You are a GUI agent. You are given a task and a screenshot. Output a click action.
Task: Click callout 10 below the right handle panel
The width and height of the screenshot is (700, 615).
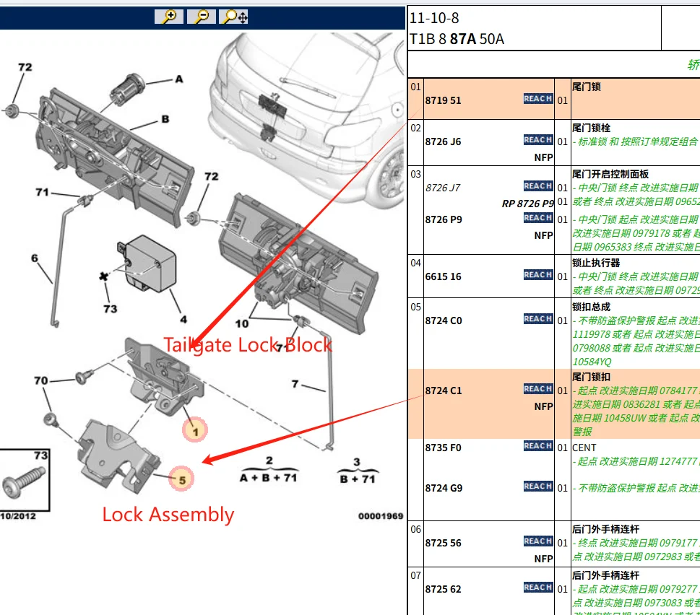[241, 324]
